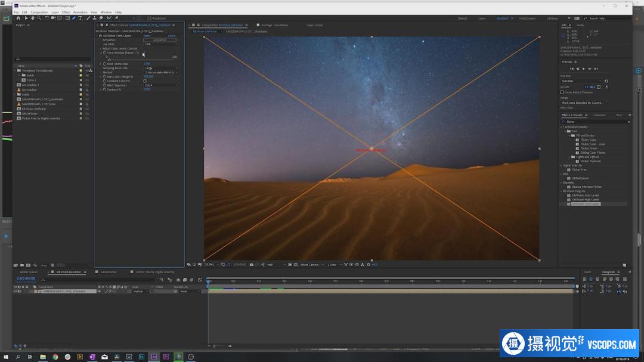
Task: Click the Activation button
Action: (160, 40)
